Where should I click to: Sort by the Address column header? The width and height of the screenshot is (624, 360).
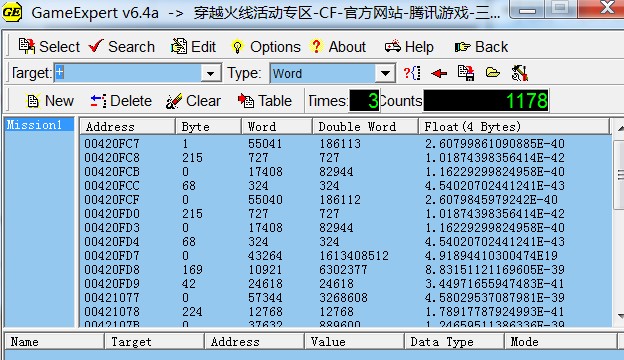coord(127,127)
